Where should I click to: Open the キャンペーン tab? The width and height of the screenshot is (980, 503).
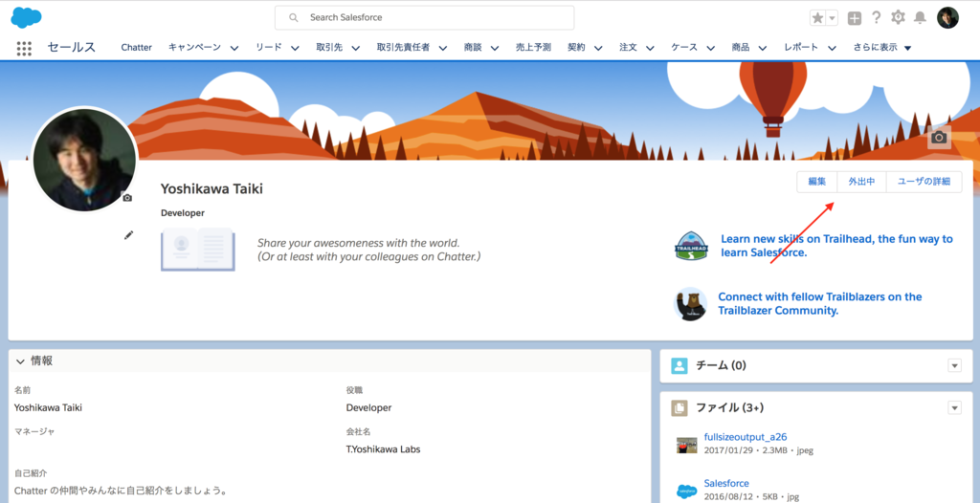pyautogui.click(x=194, y=48)
